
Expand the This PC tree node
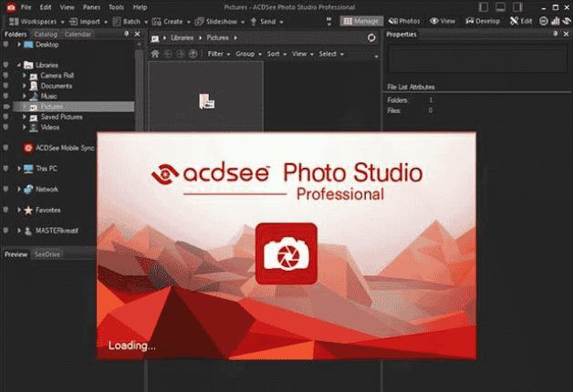click(18, 169)
